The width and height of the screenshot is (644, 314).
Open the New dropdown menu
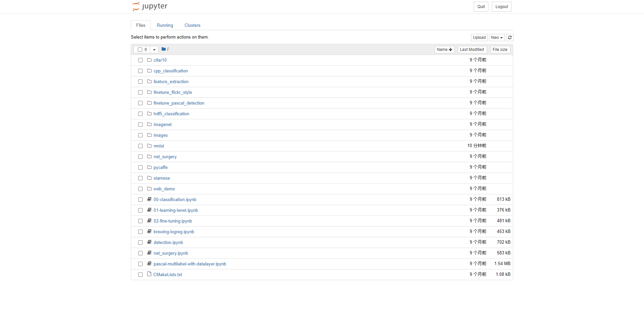(x=497, y=38)
